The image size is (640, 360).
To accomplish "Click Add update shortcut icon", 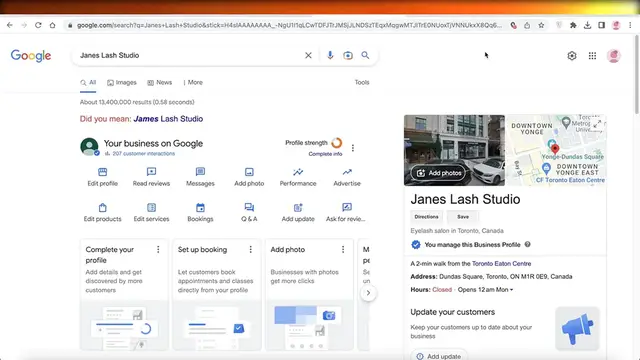I will pyautogui.click(x=298, y=207).
